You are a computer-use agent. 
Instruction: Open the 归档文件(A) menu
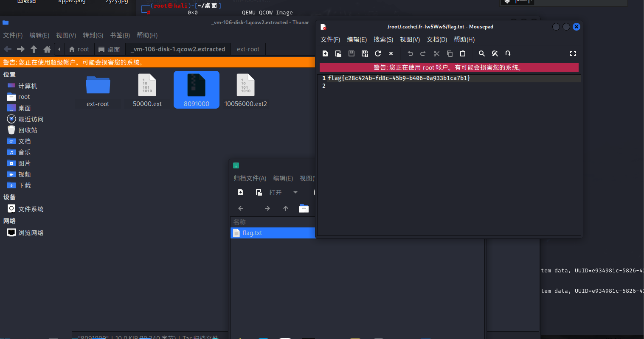250,178
